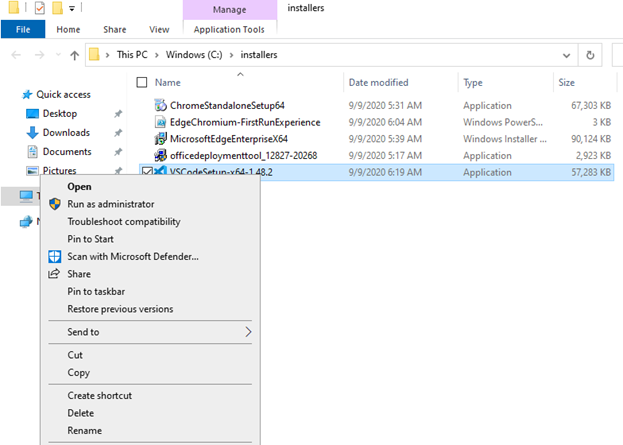Screen dimensions: 623x445
Task: Expand the Send to submenu arrow
Action: [248, 332]
